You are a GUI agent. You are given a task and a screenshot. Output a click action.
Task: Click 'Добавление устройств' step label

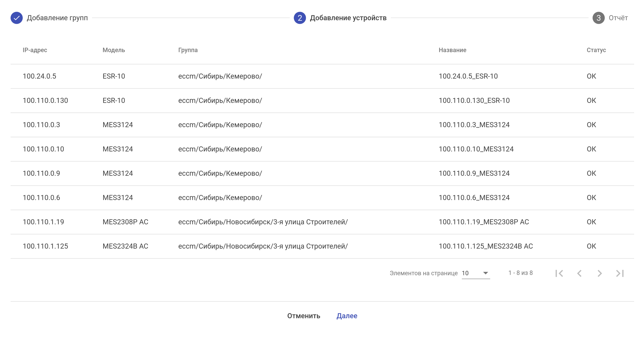coord(348,18)
